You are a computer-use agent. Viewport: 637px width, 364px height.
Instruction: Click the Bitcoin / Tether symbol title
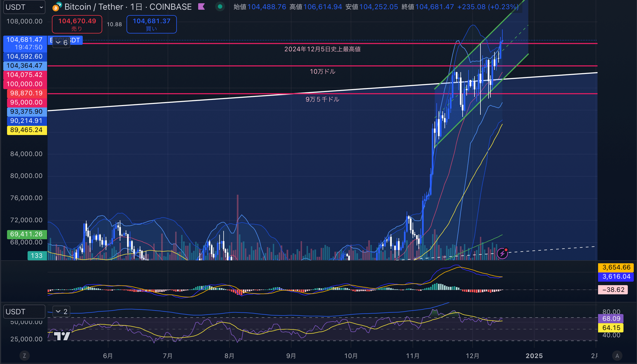pyautogui.click(x=94, y=7)
